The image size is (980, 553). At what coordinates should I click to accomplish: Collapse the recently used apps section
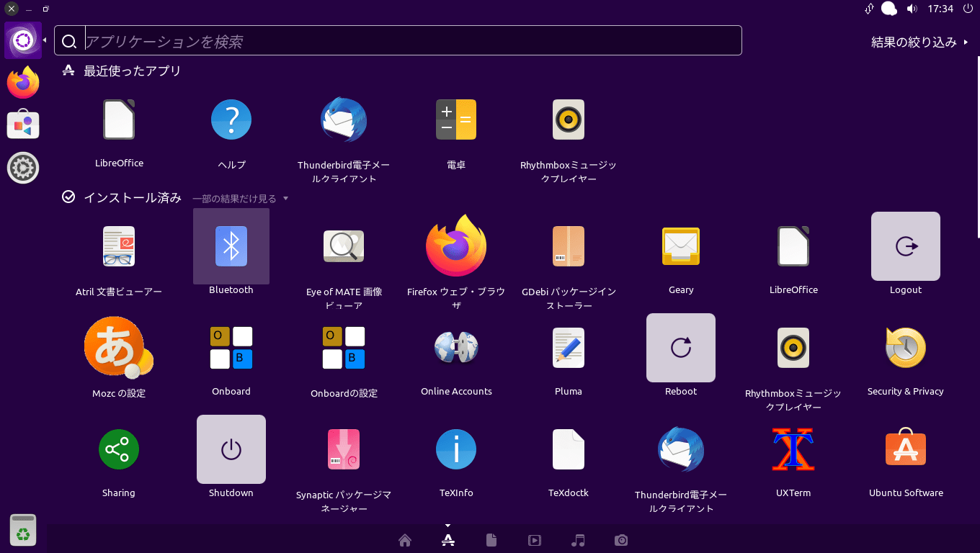(x=132, y=71)
